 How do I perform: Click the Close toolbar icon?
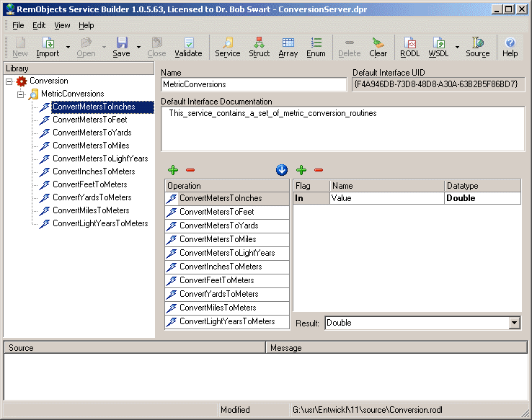[x=156, y=47]
